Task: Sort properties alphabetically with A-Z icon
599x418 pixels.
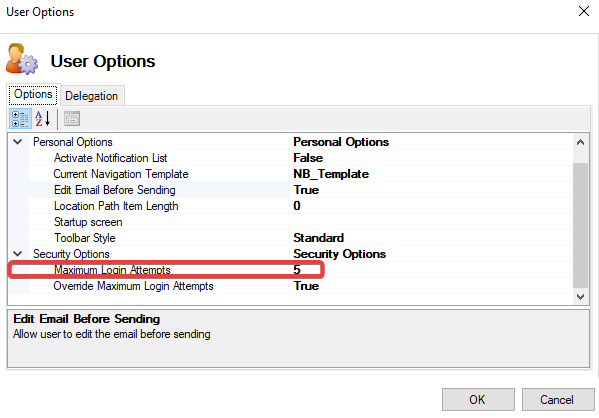Action: click(42, 119)
